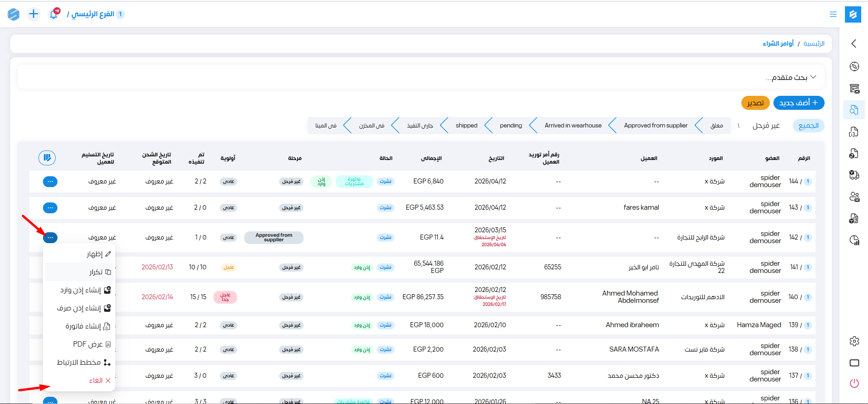Image resolution: width=868 pixels, height=404 pixels.
Task: Choose تكرار in the row menu
Action: (x=96, y=272)
